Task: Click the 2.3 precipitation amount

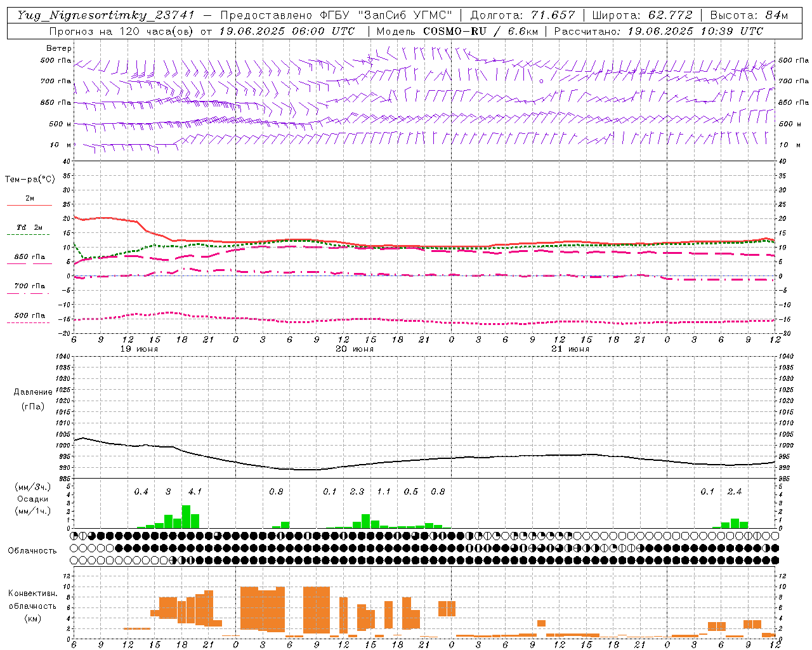Action: tap(357, 491)
